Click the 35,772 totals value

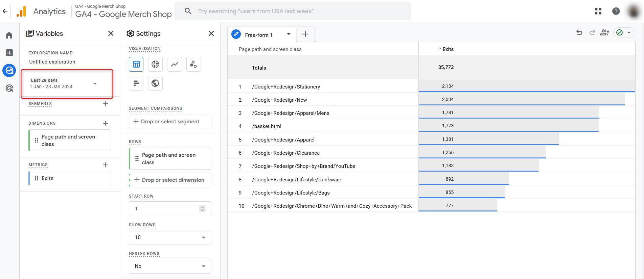coord(446,67)
